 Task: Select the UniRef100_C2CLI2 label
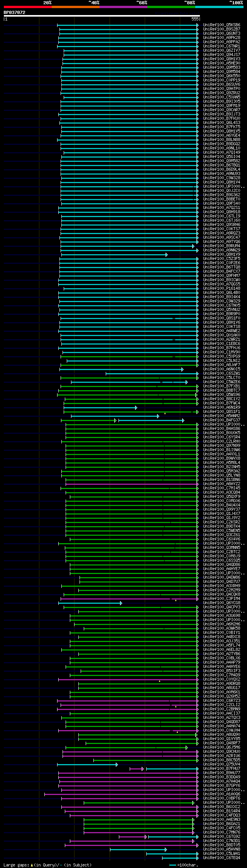coord(222,705)
